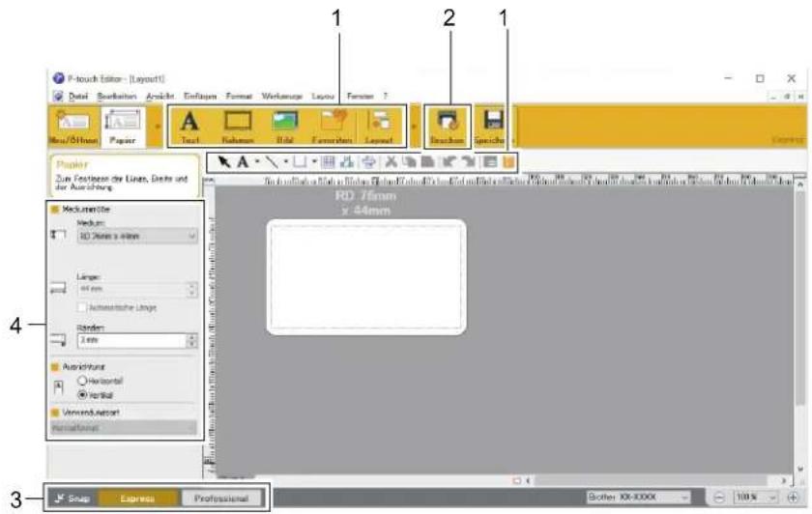812x514 pixels.
Task: Open the Favoriten icon in the ribbon
Action: [332, 126]
